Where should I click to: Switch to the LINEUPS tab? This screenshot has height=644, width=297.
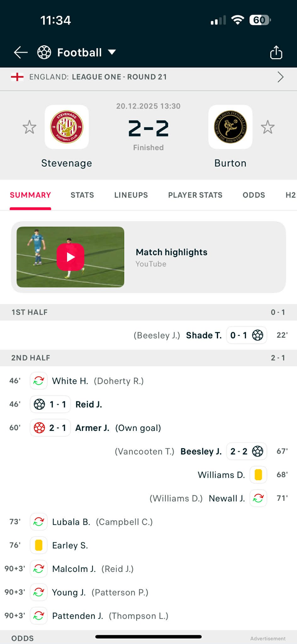(x=131, y=195)
